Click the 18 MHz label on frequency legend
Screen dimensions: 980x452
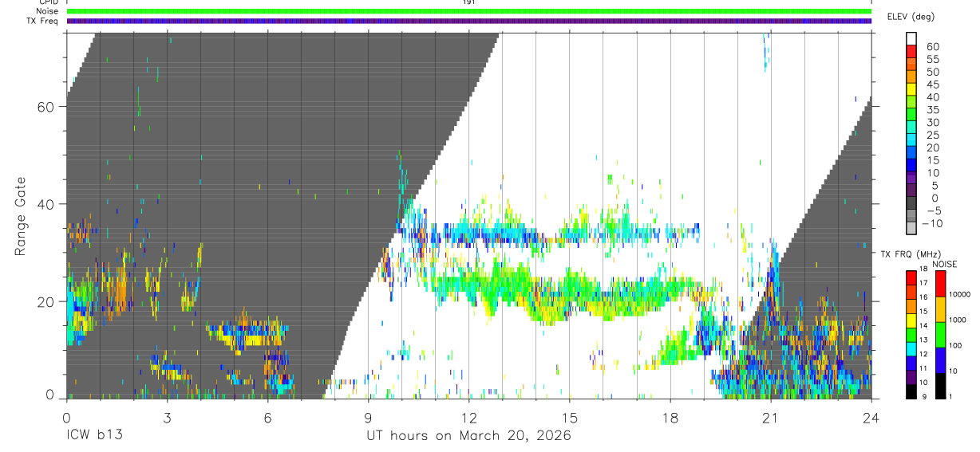pos(923,269)
